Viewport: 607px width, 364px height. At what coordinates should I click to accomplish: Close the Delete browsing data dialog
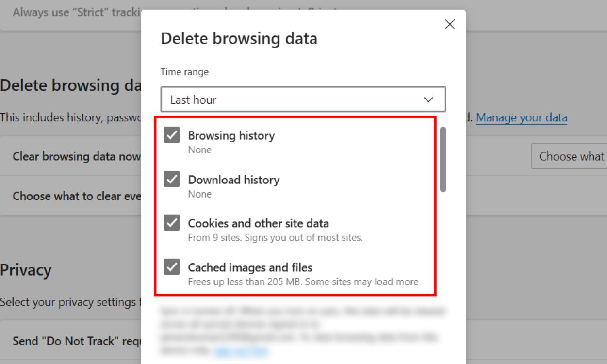(450, 25)
